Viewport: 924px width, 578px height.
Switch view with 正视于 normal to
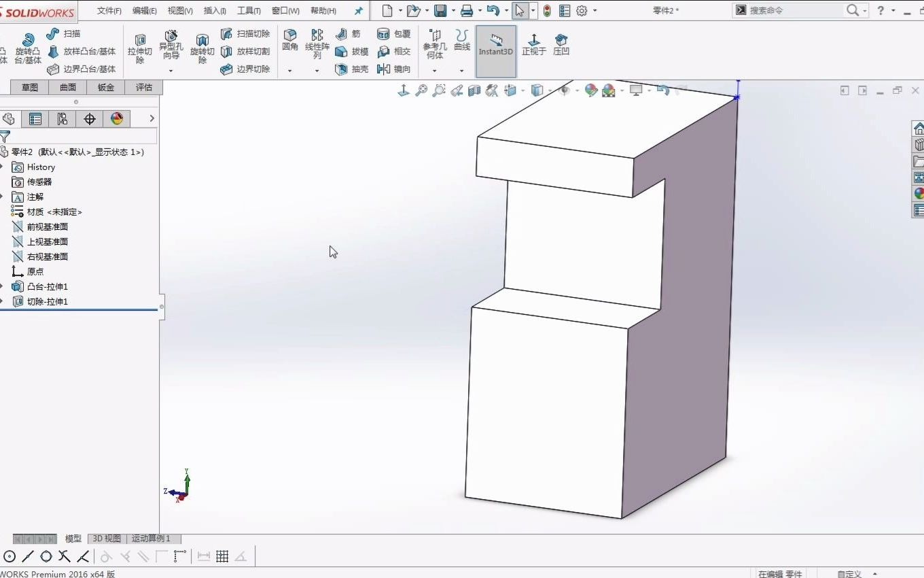534,44
